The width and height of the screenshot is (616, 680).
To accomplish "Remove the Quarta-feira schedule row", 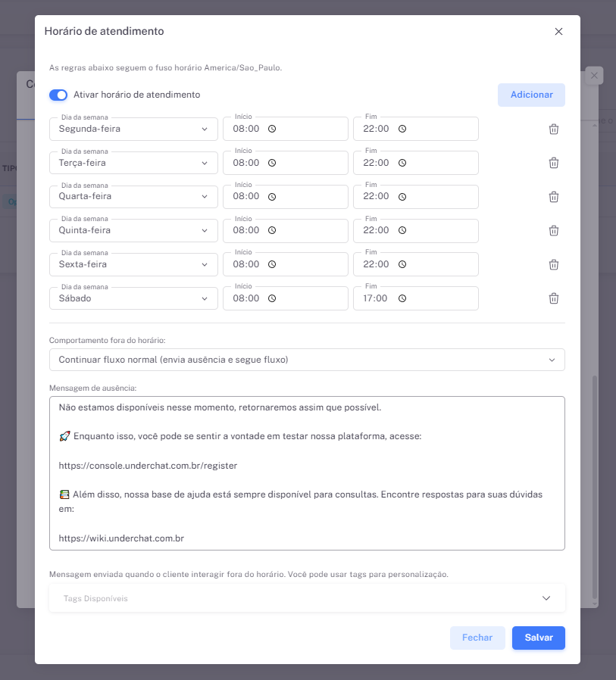I will click(553, 197).
